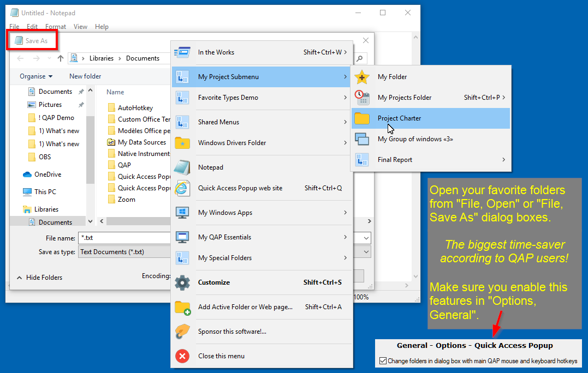Image resolution: width=588 pixels, height=373 pixels.
Task: Click the My Group of windows icon
Action: (x=362, y=139)
